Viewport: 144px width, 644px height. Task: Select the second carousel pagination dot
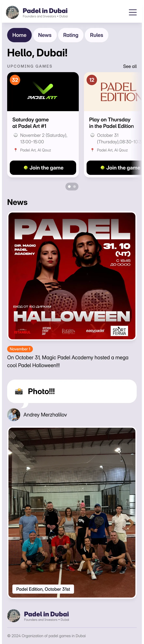[x=75, y=187]
